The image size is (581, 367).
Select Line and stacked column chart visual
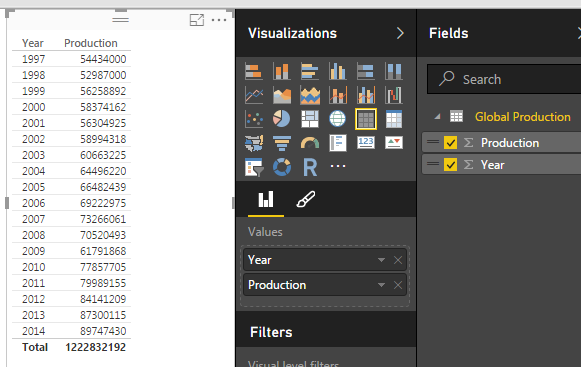coord(338,95)
